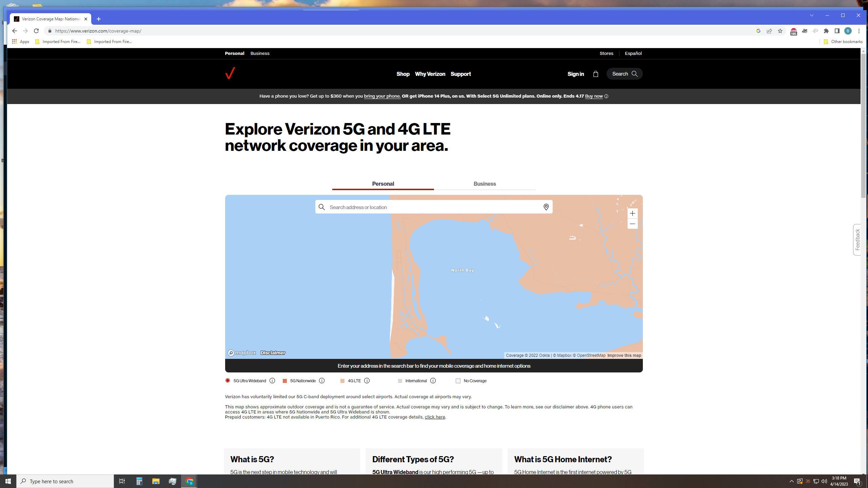Bookmark this page with the star icon

click(x=780, y=31)
